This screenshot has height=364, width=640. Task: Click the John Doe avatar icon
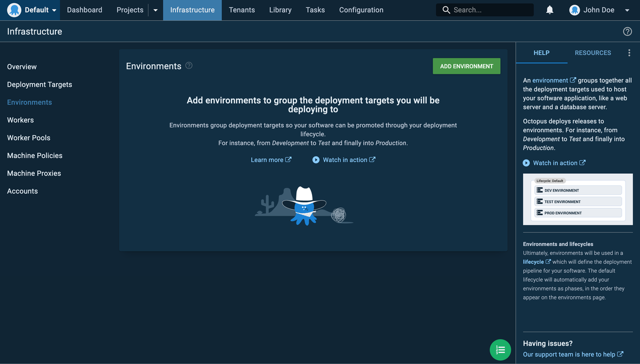pos(574,9)
